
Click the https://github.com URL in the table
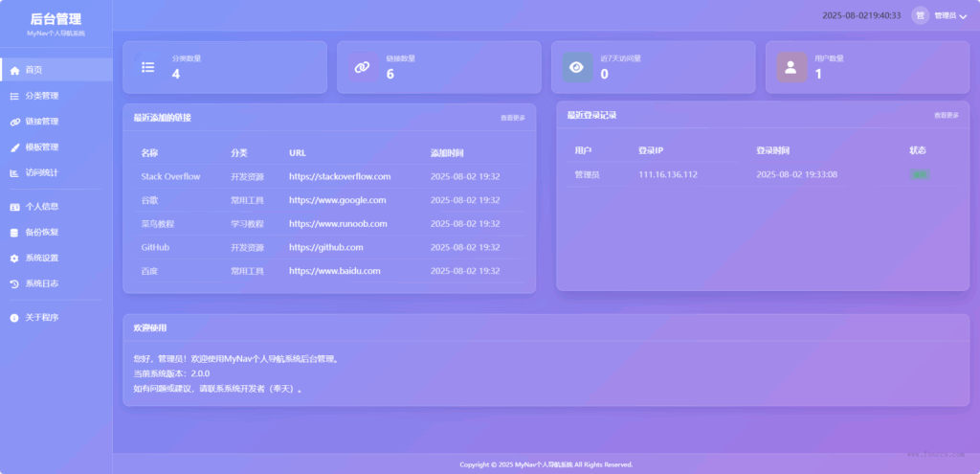pyautogui.click(x=325, y=247)
